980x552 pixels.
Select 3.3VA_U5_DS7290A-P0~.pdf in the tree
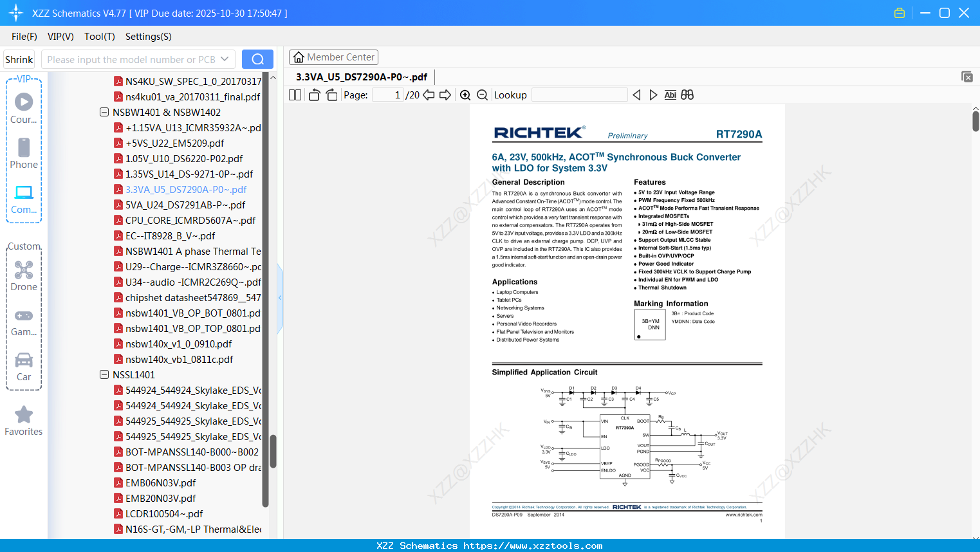(180, 189)
